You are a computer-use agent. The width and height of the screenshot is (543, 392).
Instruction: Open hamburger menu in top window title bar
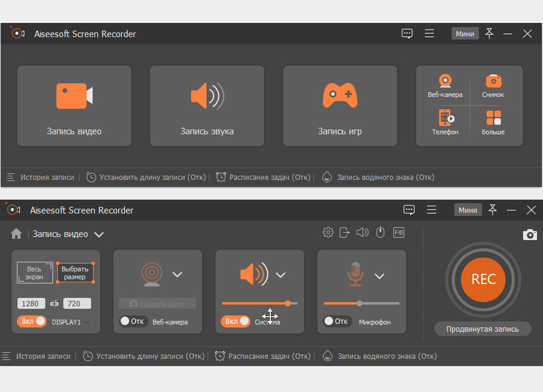430,34
